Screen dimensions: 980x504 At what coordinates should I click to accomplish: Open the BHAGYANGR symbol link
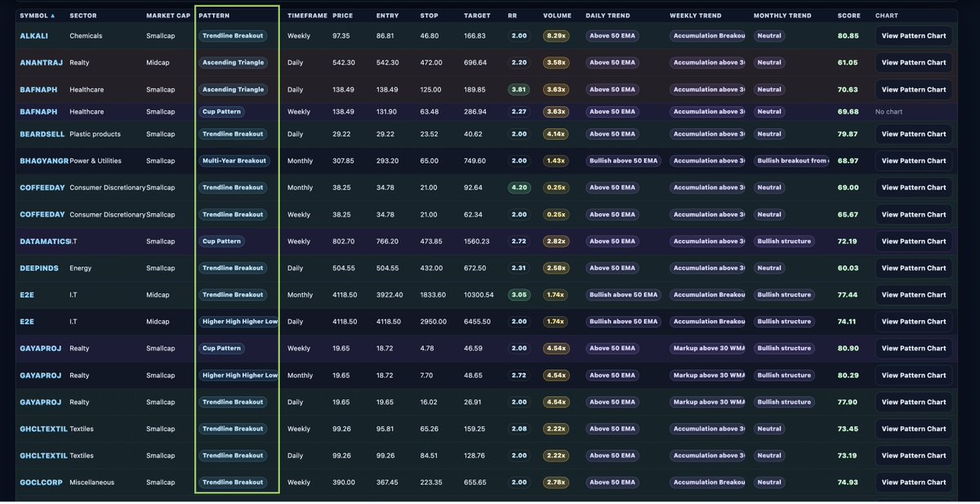pos(44,161)
